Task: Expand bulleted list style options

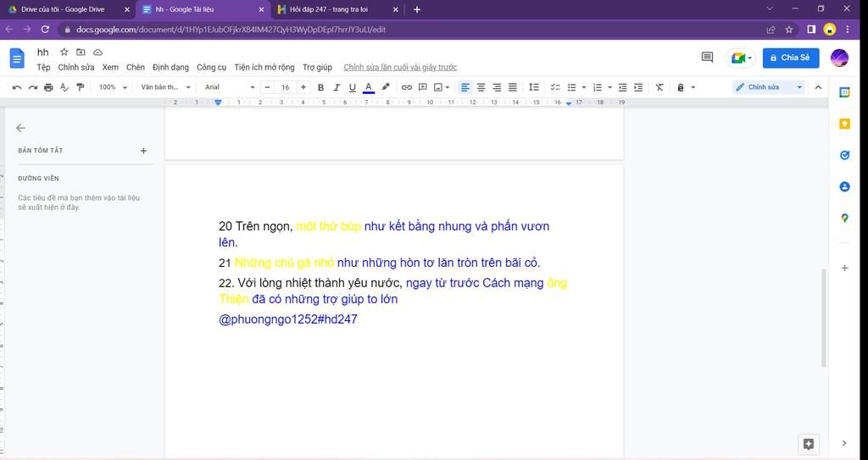Action: (x=583, y=87)
